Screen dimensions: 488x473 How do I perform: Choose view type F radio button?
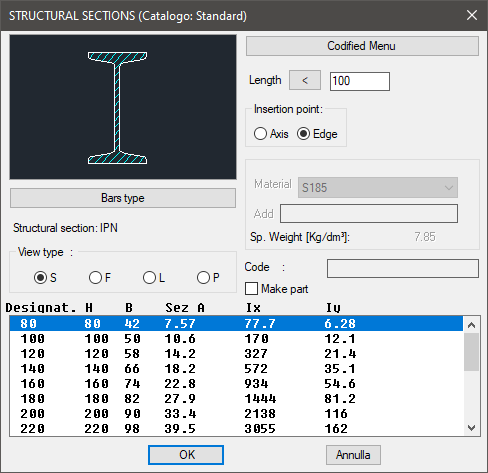[x=95, y=277]
